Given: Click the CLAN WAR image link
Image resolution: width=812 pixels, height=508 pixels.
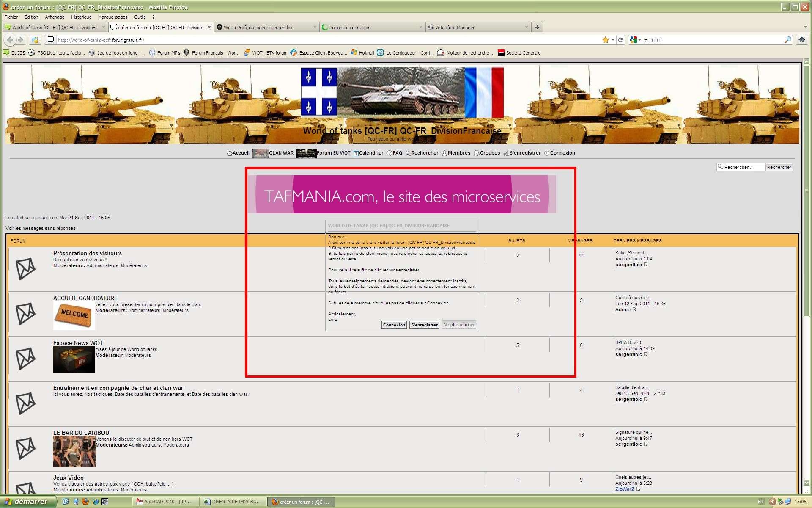Looking at the screenshot, I should coord(260,153).
